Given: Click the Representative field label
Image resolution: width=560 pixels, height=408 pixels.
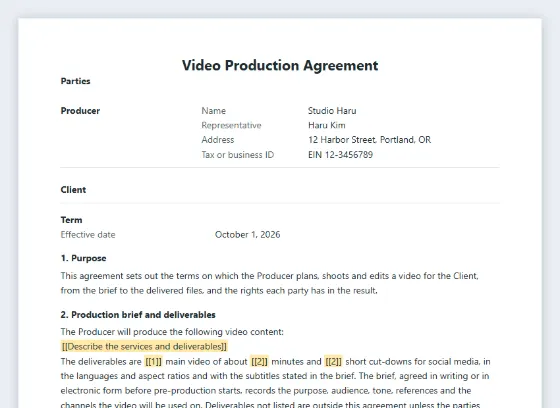Looking at the screenshot, I should [x=231, y=125].
